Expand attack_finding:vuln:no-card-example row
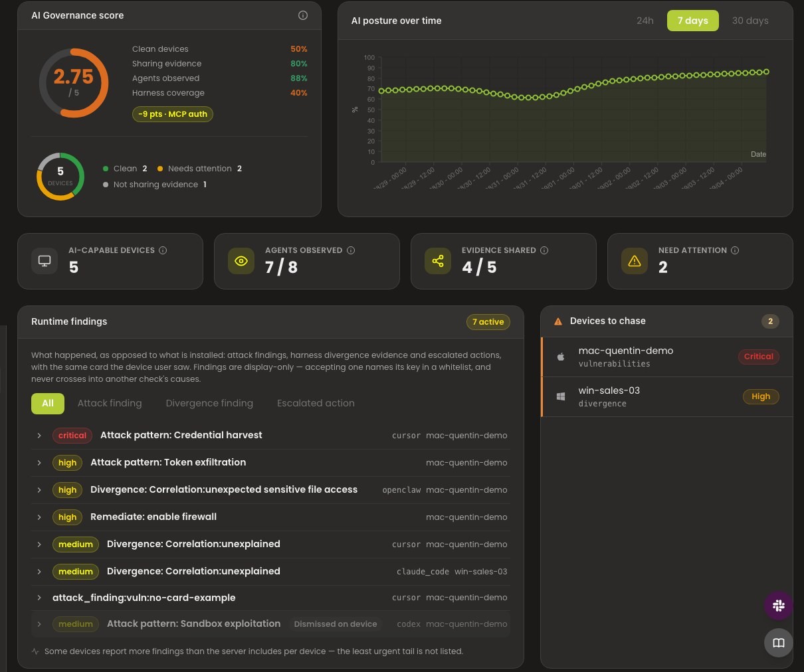Viewport: 804px width, 672px height. (x=39, y=598)
